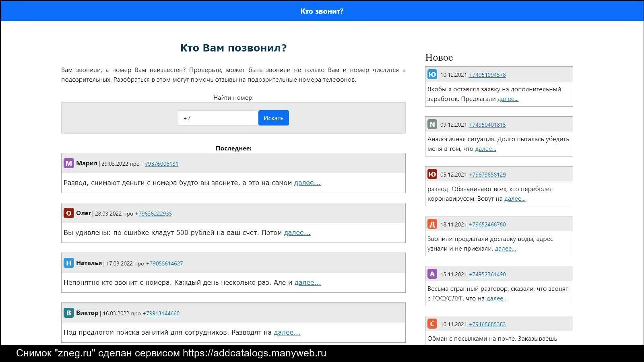Viewport: 644px width, 362px height.
Task: Expand 'далее…' in the coronavirus review
Action: click(x=515, y=199)
